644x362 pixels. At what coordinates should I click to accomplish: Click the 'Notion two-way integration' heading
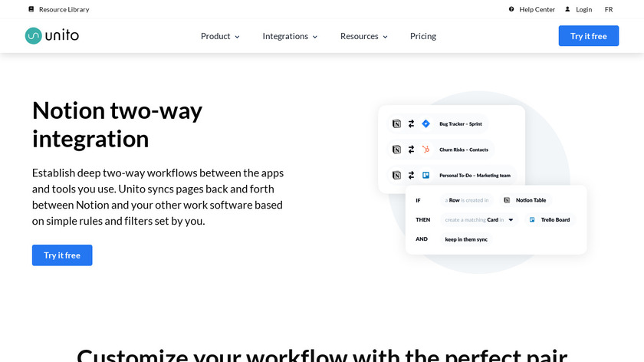pos(117,124)
